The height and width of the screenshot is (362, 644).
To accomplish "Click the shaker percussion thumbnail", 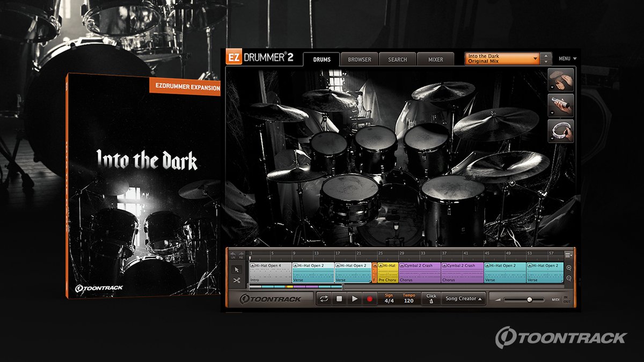I will coord(561,105).
